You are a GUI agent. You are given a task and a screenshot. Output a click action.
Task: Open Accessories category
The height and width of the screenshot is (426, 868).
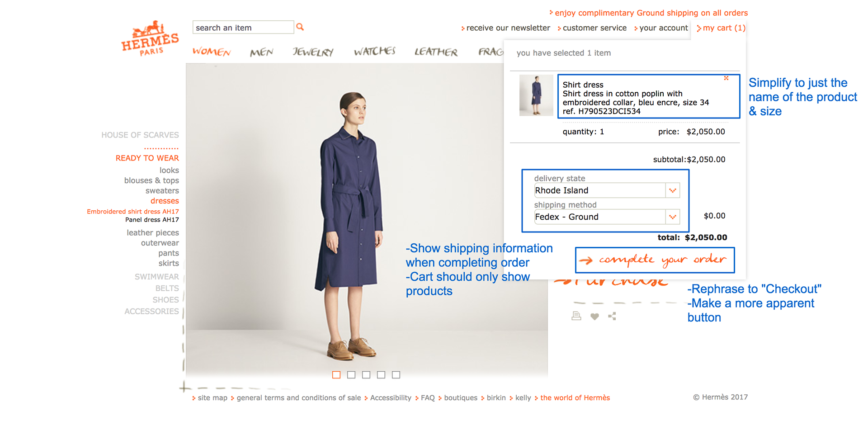[151, 311]
